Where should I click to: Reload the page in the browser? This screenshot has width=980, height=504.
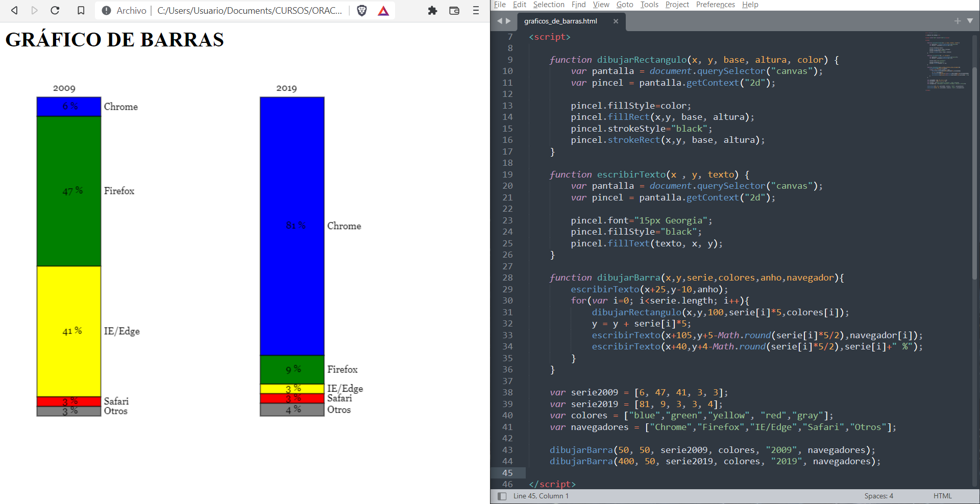point(55,10)
